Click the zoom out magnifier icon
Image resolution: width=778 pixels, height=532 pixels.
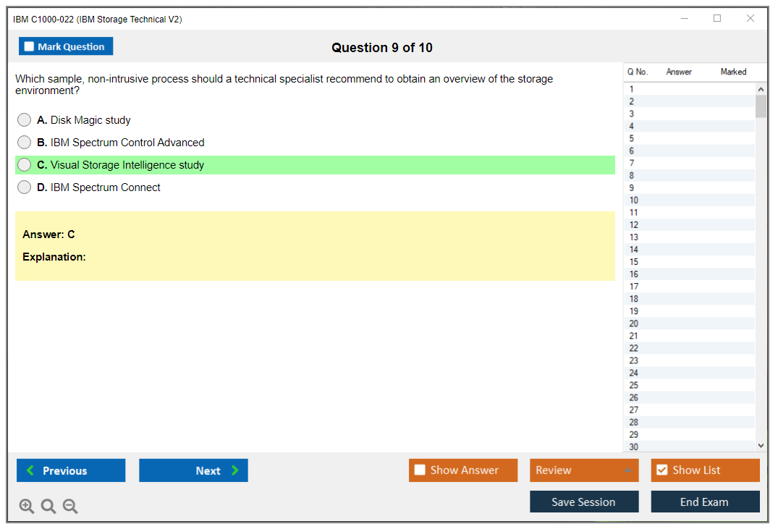tap(70, 507)
